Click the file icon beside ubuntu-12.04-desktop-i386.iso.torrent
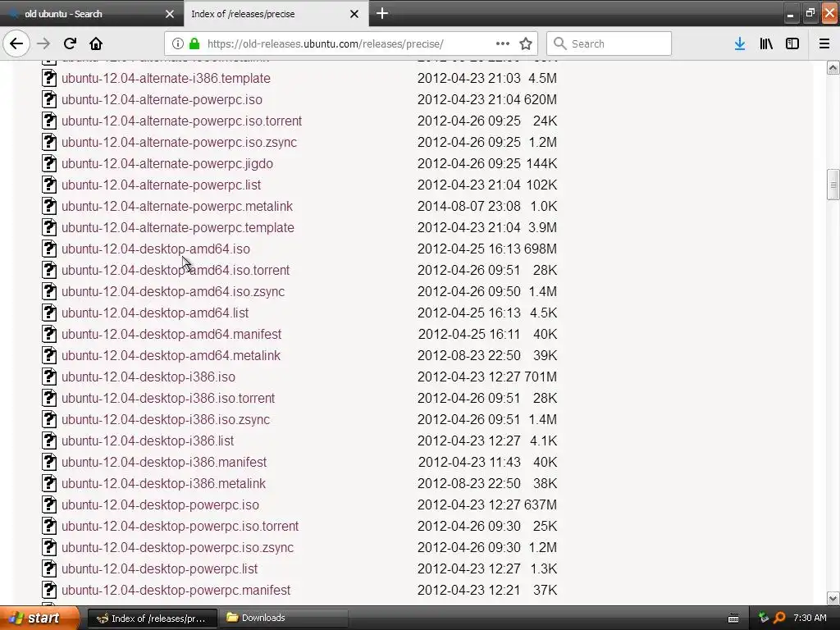Screen dimensions: 840x630 (49, 399)
